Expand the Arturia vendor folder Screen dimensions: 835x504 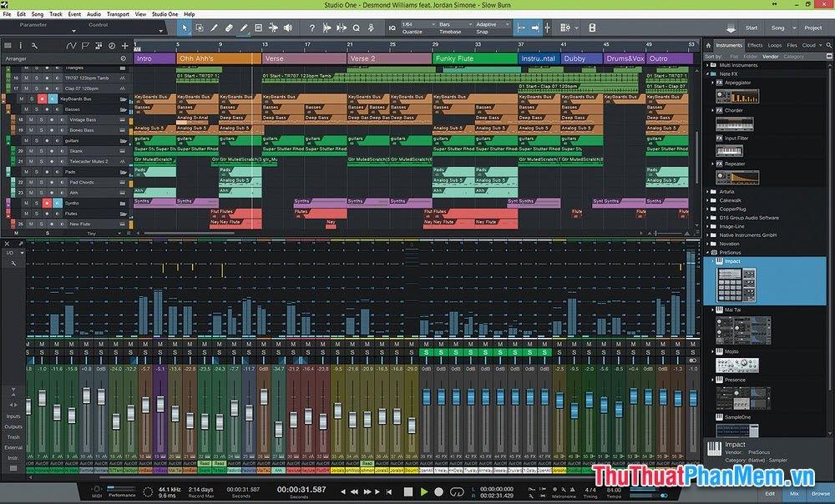(x=707, y=192)
